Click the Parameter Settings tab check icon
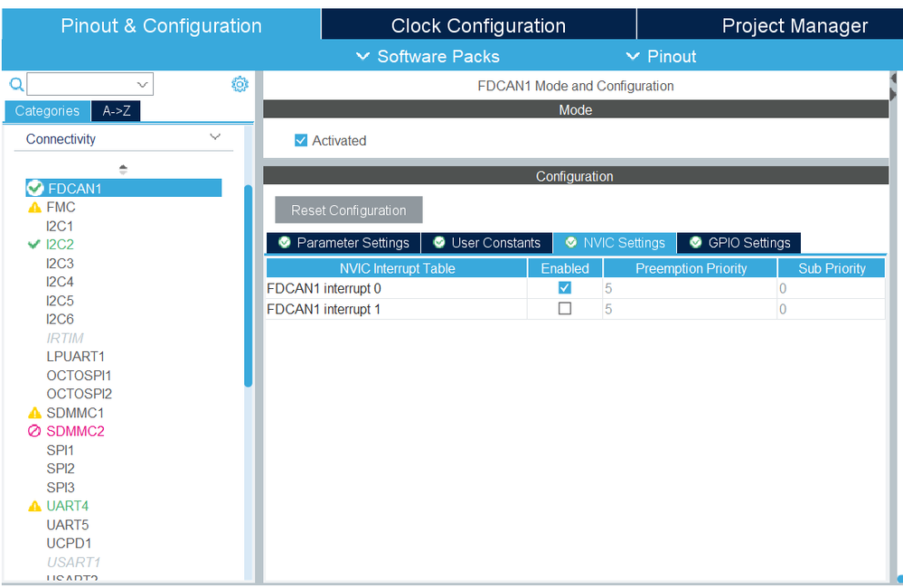Viewport: 903px width, 588px height. (285, 242)
